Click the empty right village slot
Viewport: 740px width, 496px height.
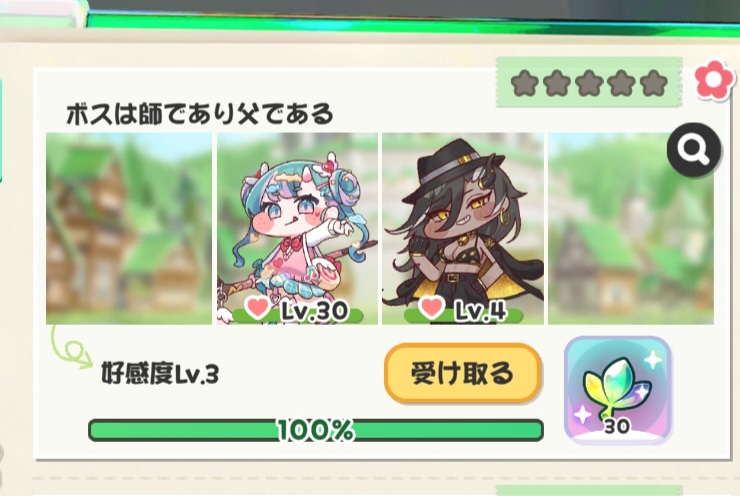pos(631,228)
